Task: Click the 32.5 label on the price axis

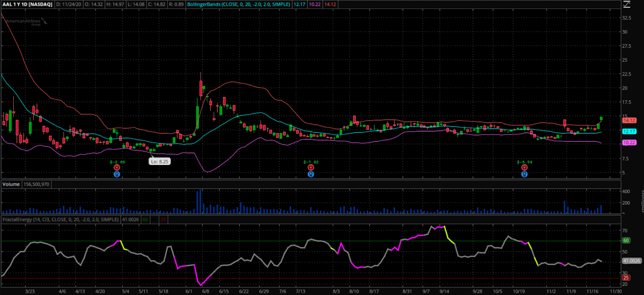Action: [x=627, y=18]
